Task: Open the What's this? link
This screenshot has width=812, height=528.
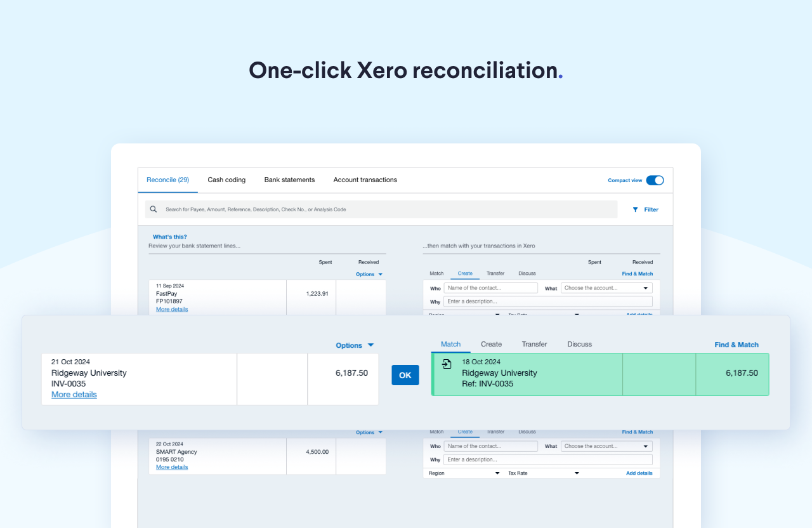Action: click(x=169, y=236)
